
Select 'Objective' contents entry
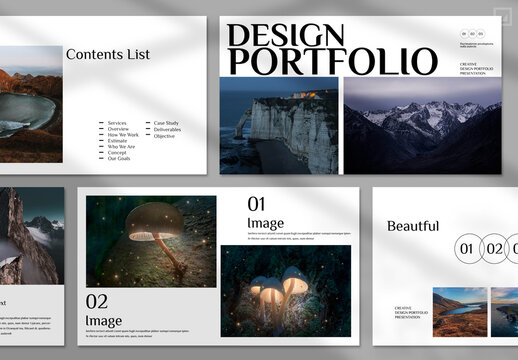pyautogui.click(x=164, y=136)
